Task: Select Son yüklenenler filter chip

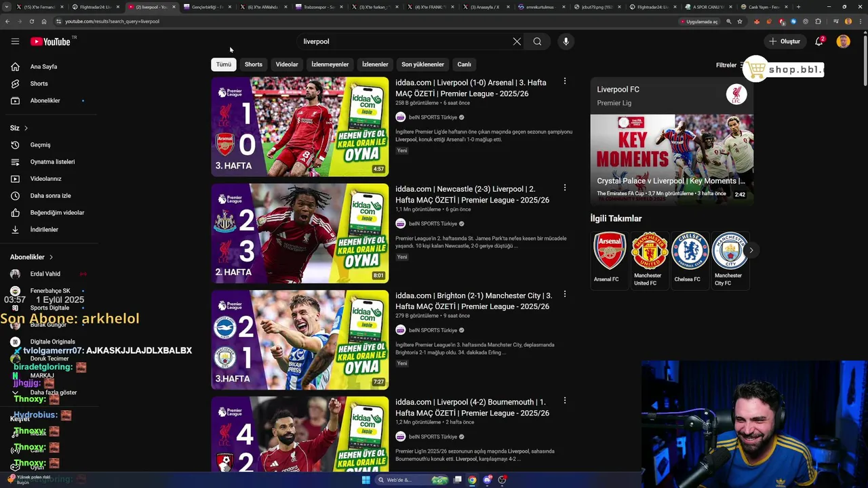Action: click(x=422, y=64)
